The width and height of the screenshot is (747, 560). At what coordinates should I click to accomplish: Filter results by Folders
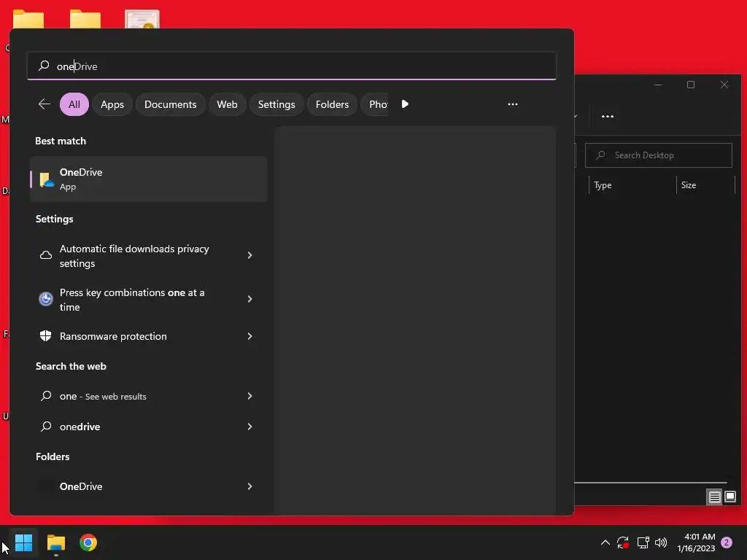pos(332,104)
